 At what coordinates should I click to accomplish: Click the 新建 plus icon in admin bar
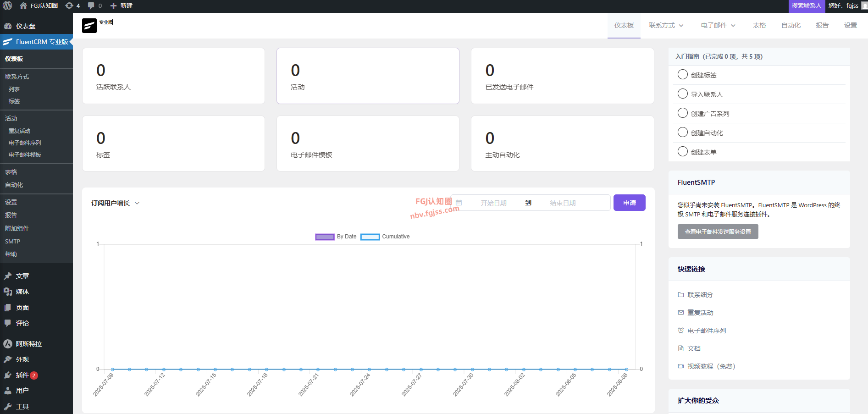coord(114,6)
